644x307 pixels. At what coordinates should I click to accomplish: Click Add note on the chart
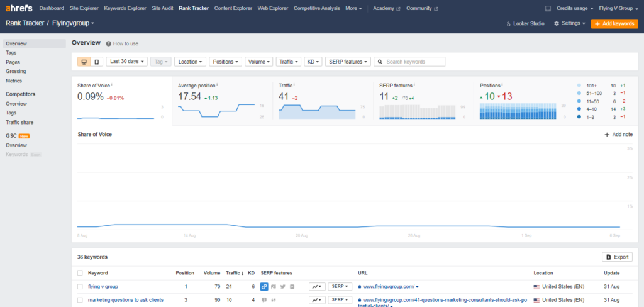tap(619, 135)
